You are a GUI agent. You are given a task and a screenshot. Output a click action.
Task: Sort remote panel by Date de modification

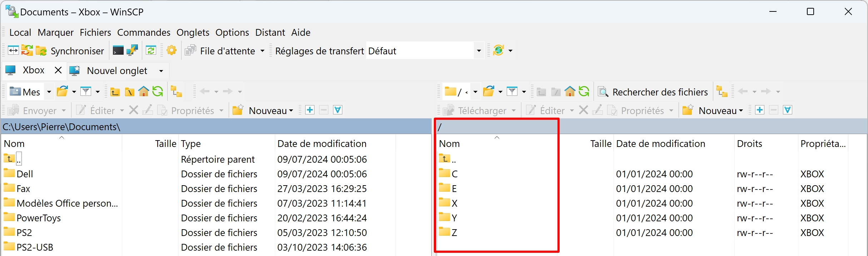tap(674, 143)
